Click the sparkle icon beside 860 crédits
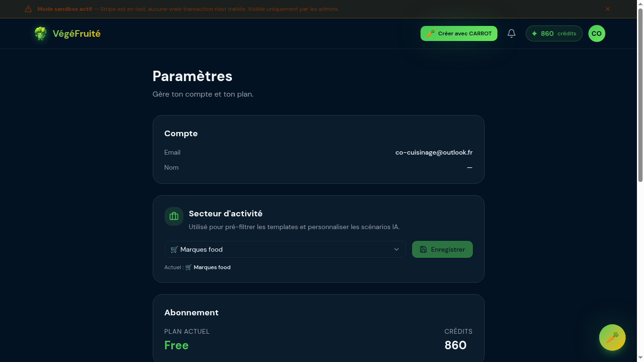Screen dimensions: 644x362 pyautogui.click(x=534, y=33)
